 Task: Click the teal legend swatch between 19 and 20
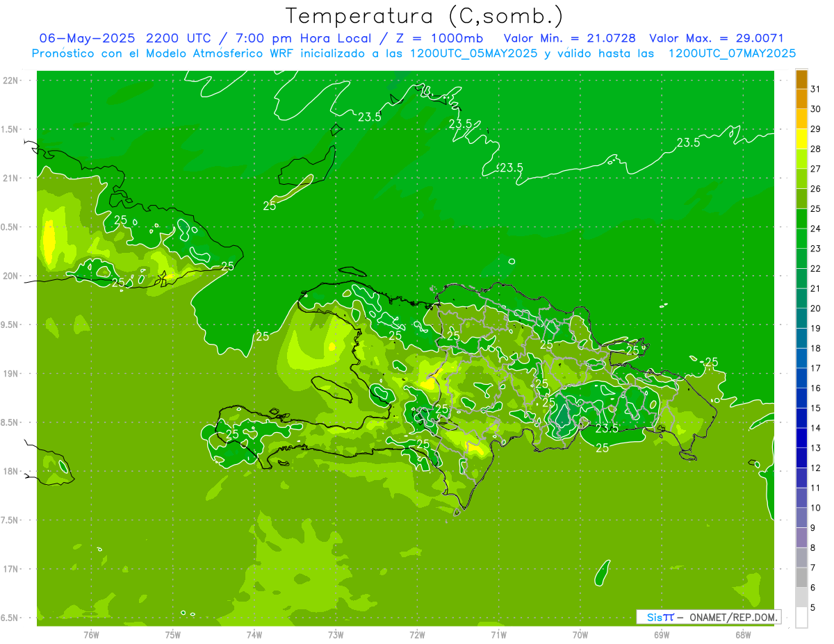pos(801,319)
